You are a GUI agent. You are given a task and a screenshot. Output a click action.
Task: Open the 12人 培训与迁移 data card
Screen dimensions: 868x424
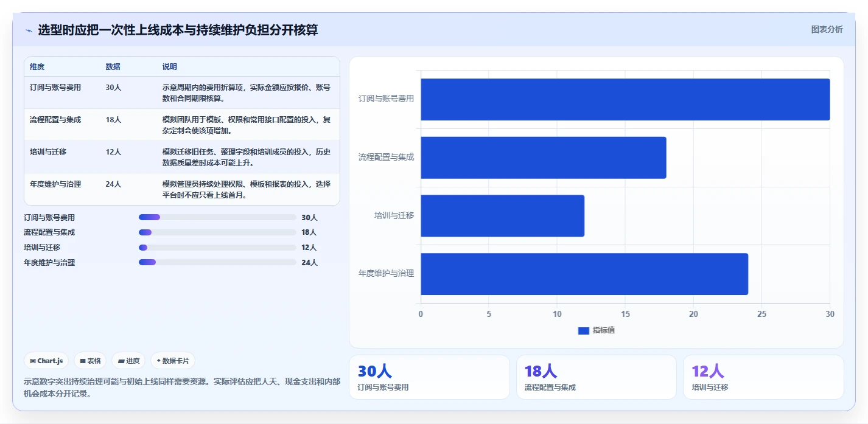(x=763, y=377)
